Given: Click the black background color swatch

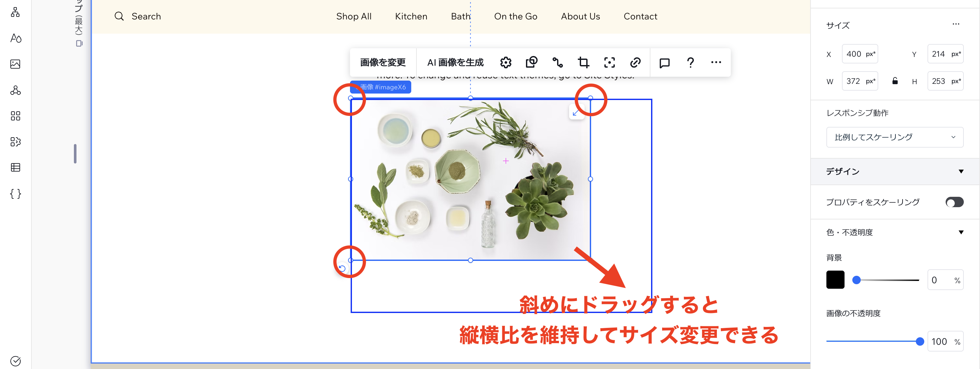Looking at the screenshot, I should (x=835, y=279).
